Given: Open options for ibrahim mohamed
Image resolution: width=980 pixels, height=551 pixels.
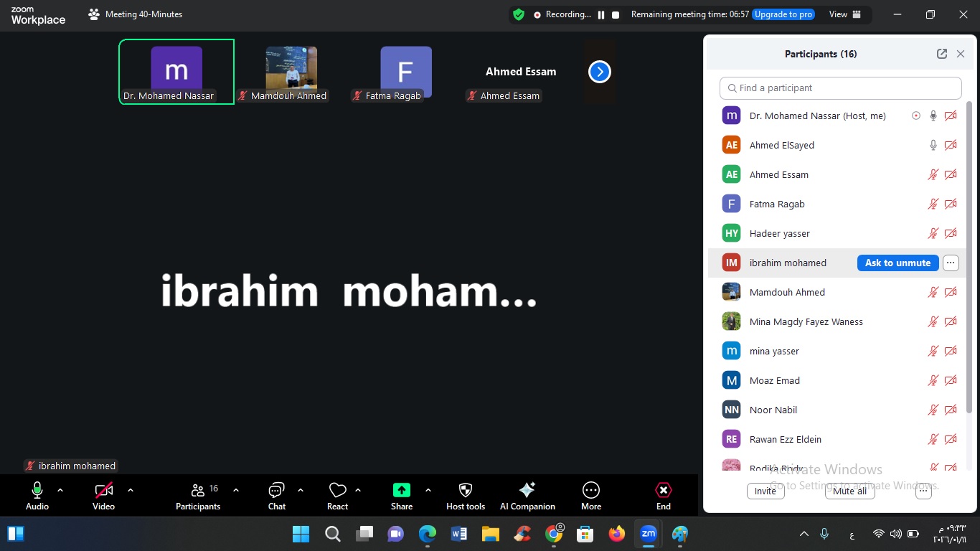Looking at the screenshot, I should [951, 263].
